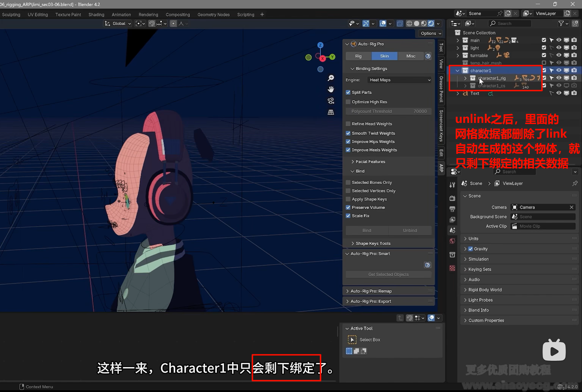
Task: Click the outliner filter funnel icon
Action: (561, 24)
